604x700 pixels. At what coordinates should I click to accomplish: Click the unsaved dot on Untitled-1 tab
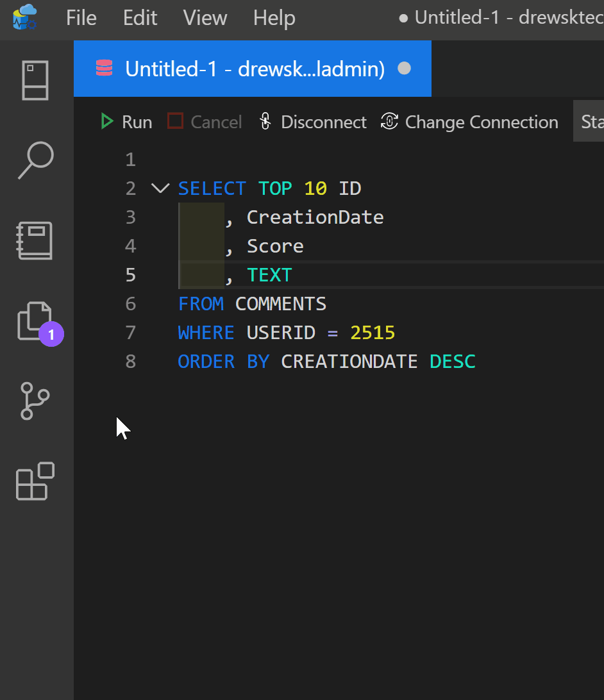pyautogui.click(x=405, y=69)
